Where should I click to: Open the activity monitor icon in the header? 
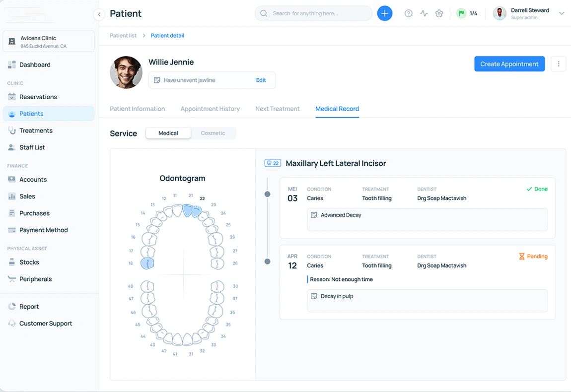424,13
